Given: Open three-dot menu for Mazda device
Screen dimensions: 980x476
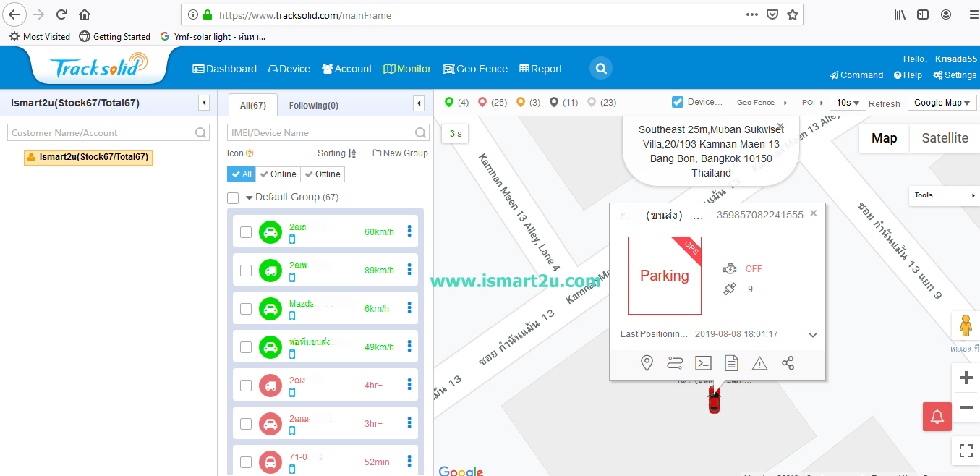Looking at the screenshot, I should 409,308.
